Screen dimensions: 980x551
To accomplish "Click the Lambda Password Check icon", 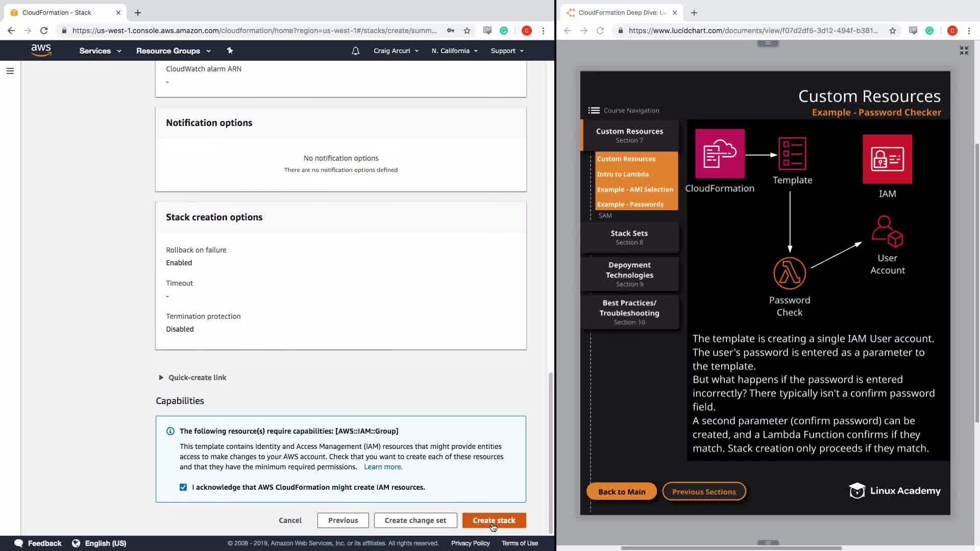I will (x=790, y=273).
